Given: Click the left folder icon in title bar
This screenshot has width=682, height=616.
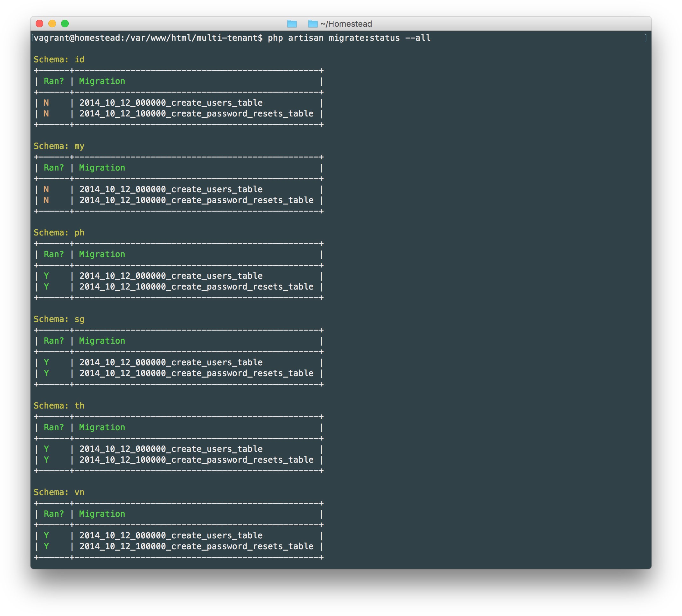Looking at the screenshot, I should pyautogui.click(x=292, y=24).
